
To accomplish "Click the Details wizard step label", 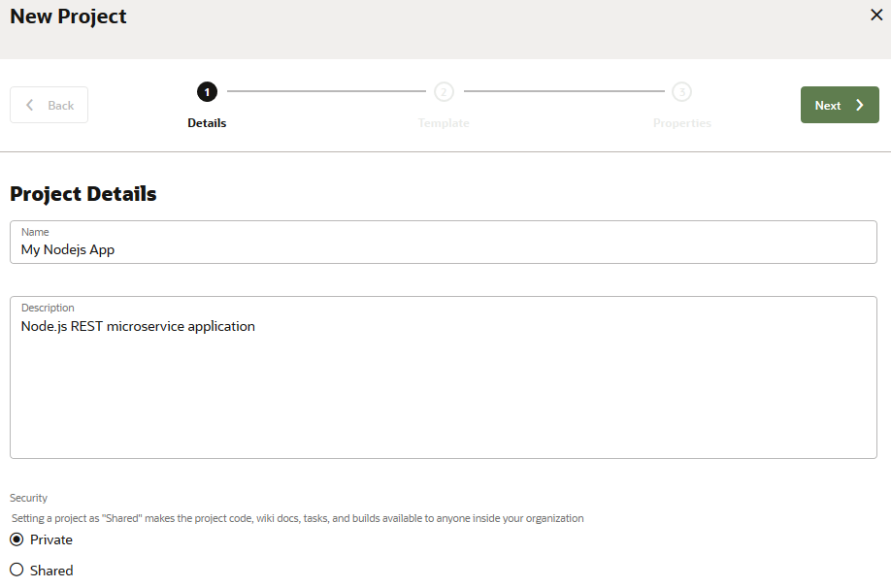I will pos(207,122).
